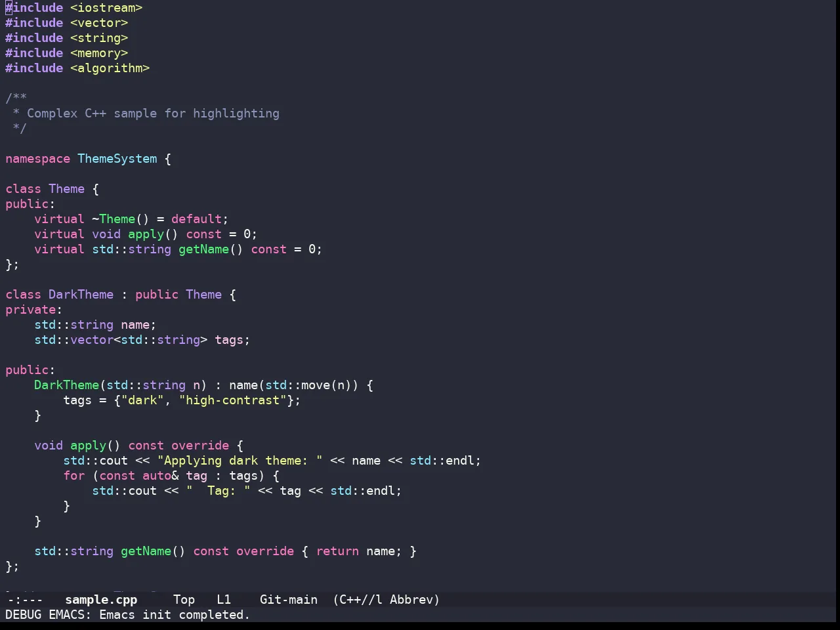This screenshot has width=840, height=630.
Task: Click the 'return' keyword in getName
Action: click(337, 551)
